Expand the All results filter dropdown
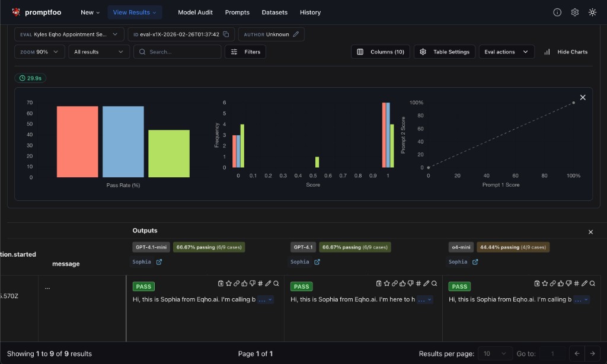Screen dimensions: 607x364 click(99, 52)
